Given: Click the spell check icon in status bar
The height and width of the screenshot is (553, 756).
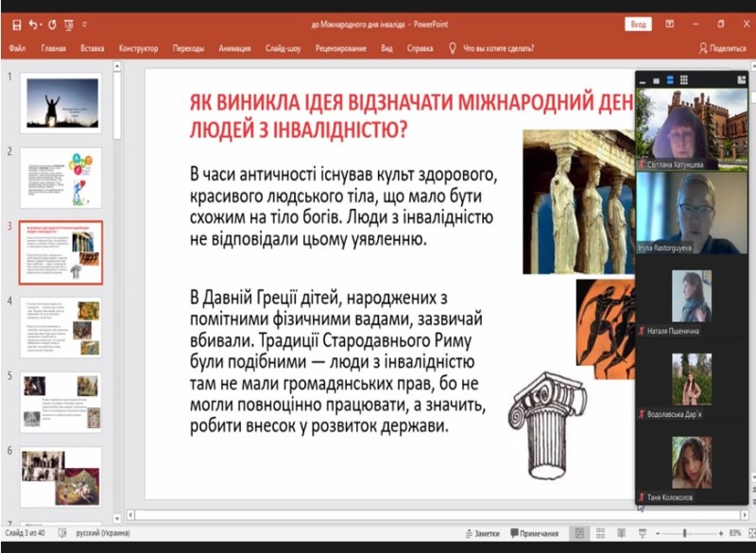Looking at the screenshot, I should coord(61,533).
